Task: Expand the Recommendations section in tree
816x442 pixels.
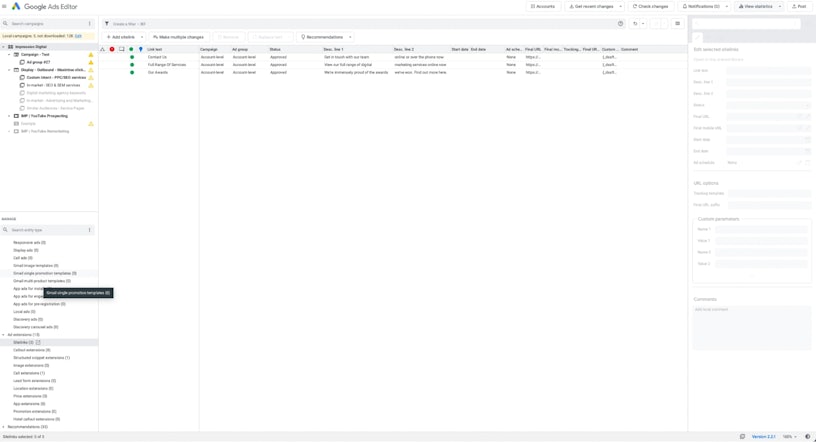Action: click(4, 427)
